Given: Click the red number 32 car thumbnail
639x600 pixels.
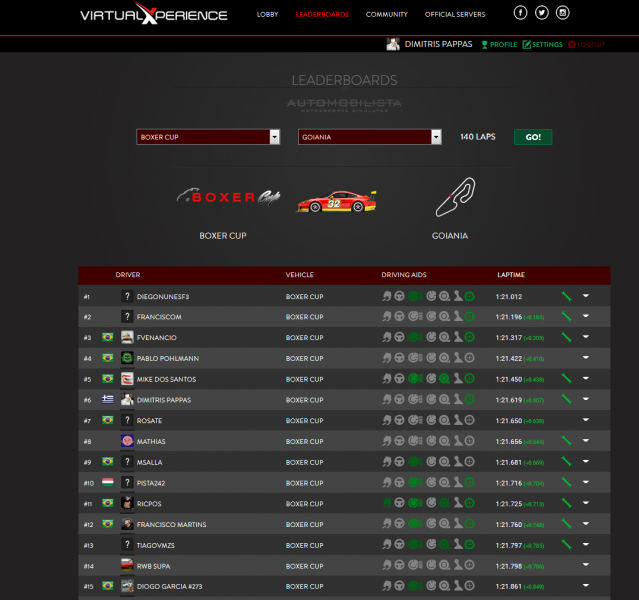Looking at the screenshot, I should coord(336,201).
